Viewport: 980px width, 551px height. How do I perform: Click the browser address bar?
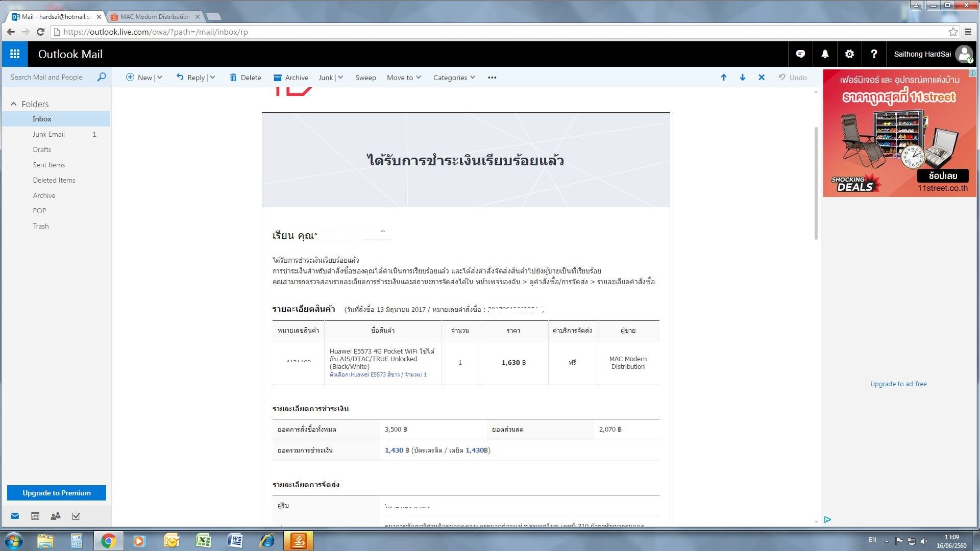click(x=500, y=32)
